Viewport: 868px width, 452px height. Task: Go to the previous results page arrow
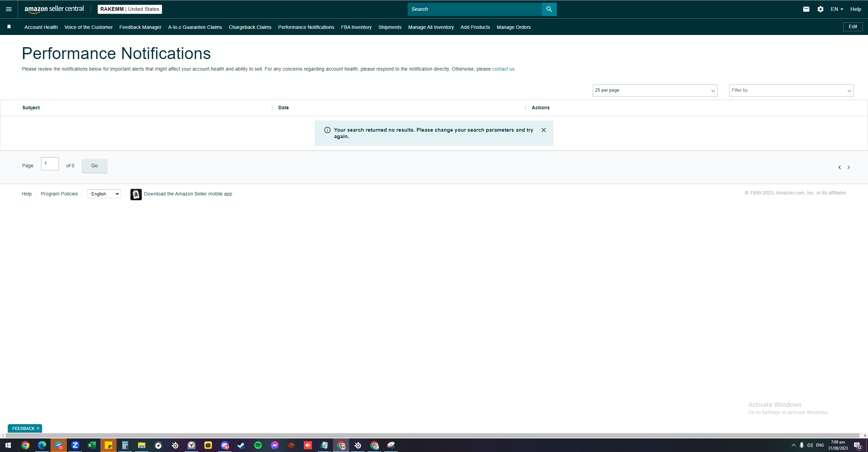pos(840,167)
